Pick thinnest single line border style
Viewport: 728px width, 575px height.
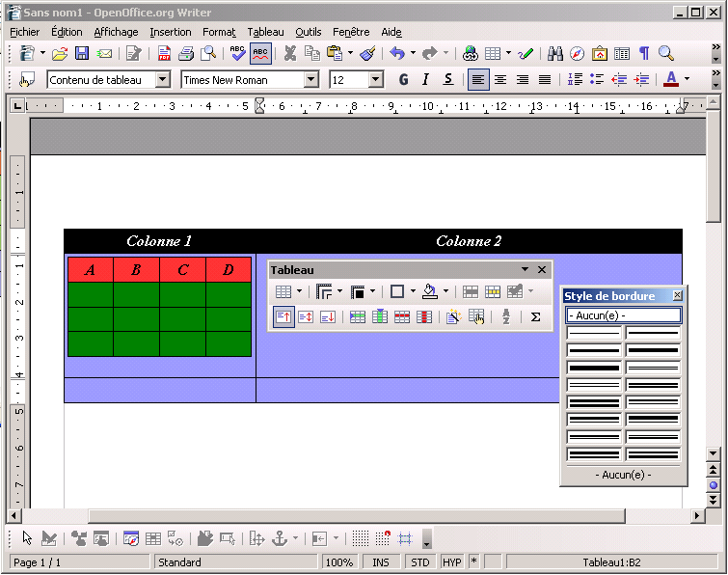pyautogui.click(x=594, y=333)
